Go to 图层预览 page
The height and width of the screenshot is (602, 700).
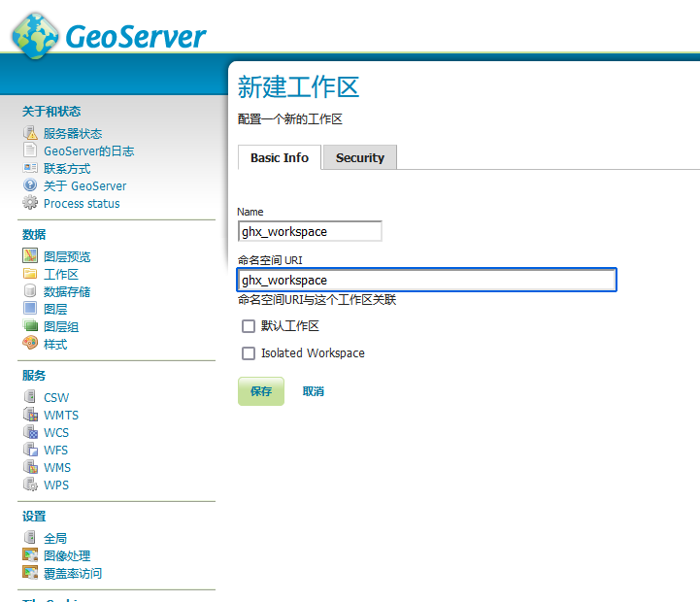[67, 256]
